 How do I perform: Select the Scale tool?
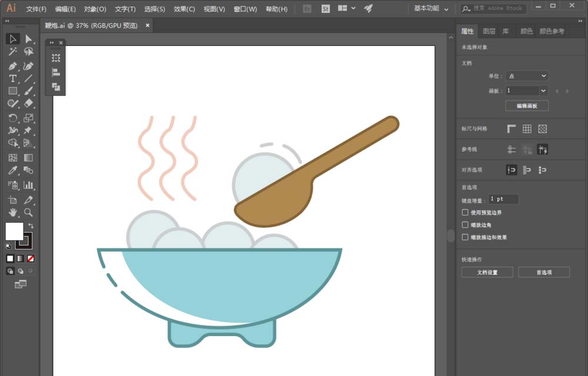point(28,118)
